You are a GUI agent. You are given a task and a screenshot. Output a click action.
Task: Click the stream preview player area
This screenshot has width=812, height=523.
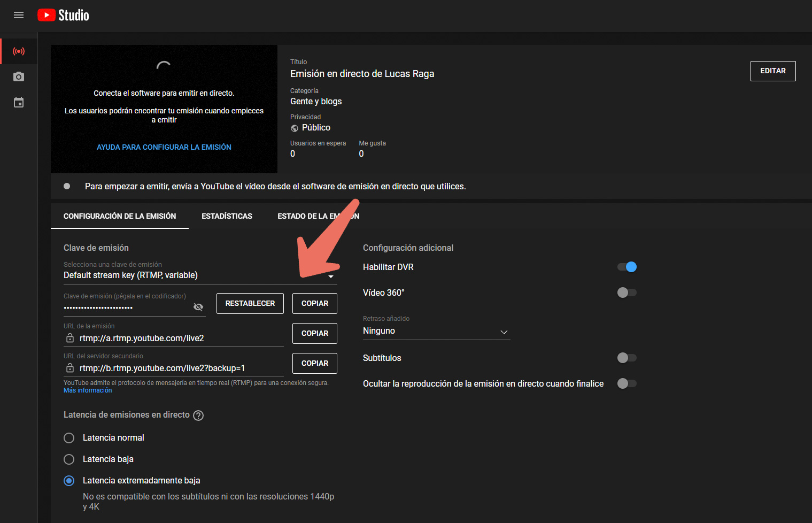click(164, 109)
